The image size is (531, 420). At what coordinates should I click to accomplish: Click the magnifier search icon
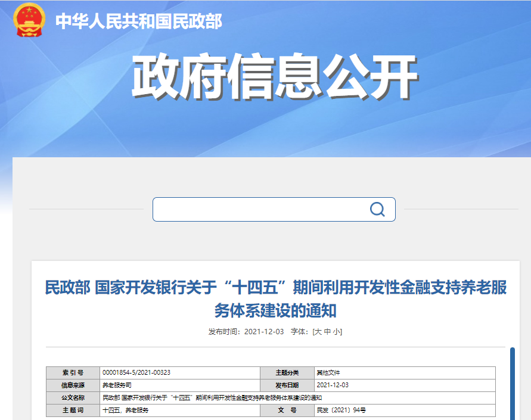point(377,209)
